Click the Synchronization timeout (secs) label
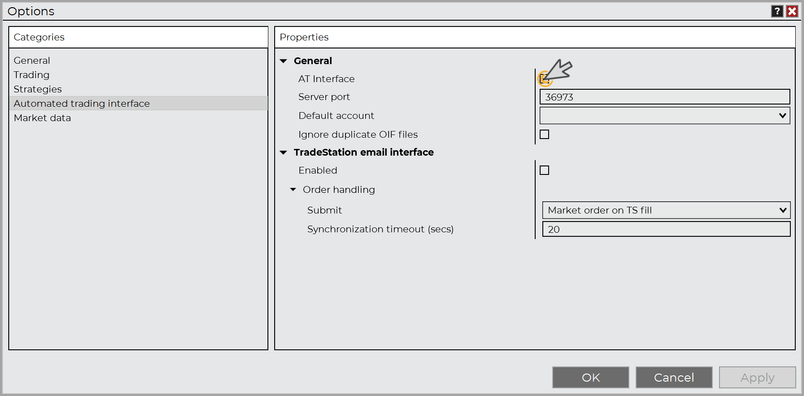 point(380,229)
